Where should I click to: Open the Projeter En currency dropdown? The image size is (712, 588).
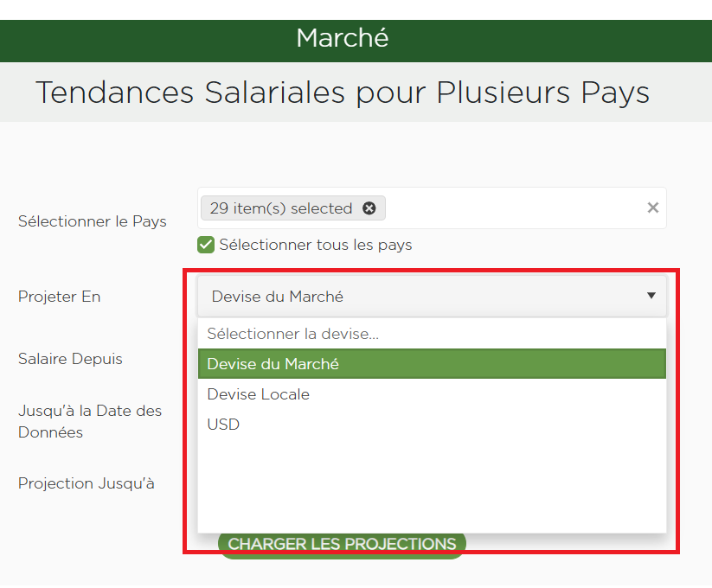tap(432, 297)
